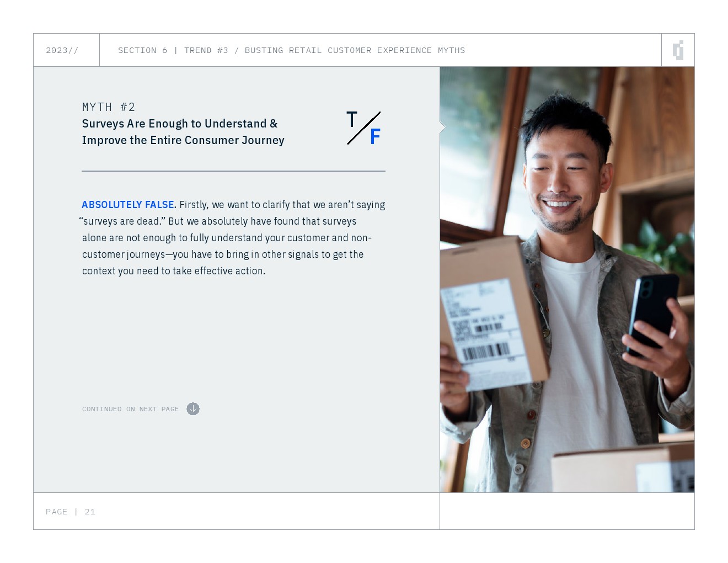The width and height of the screenshot is (728, 563).
Task: Click the Surveys Are Enough heading
Action: (183, 132)
